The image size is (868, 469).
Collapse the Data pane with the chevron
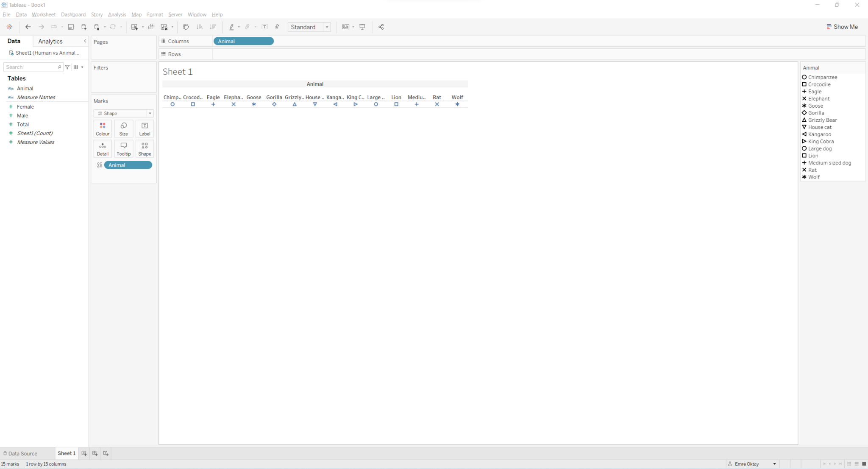pyautogui.click(x=85, y=41)
